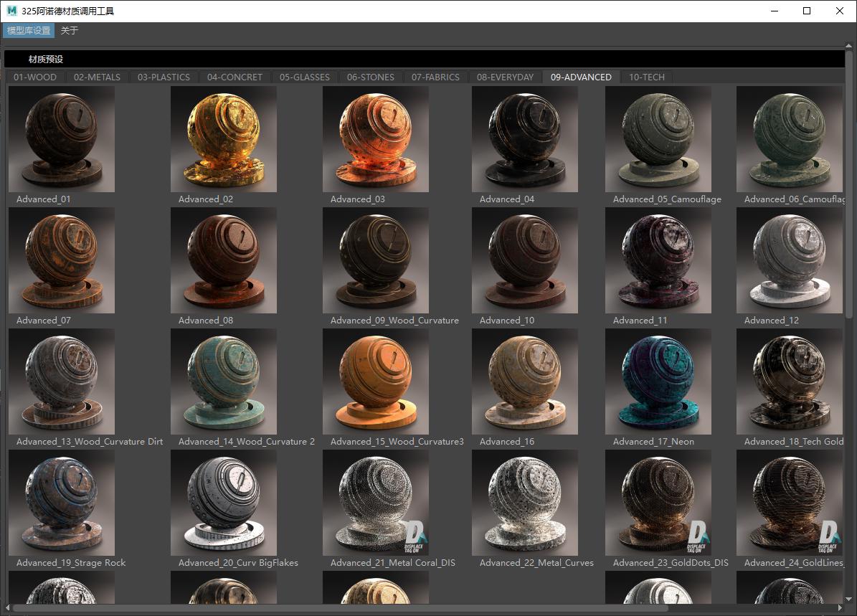Click the Maya app icon in title bar

point(11,11)
